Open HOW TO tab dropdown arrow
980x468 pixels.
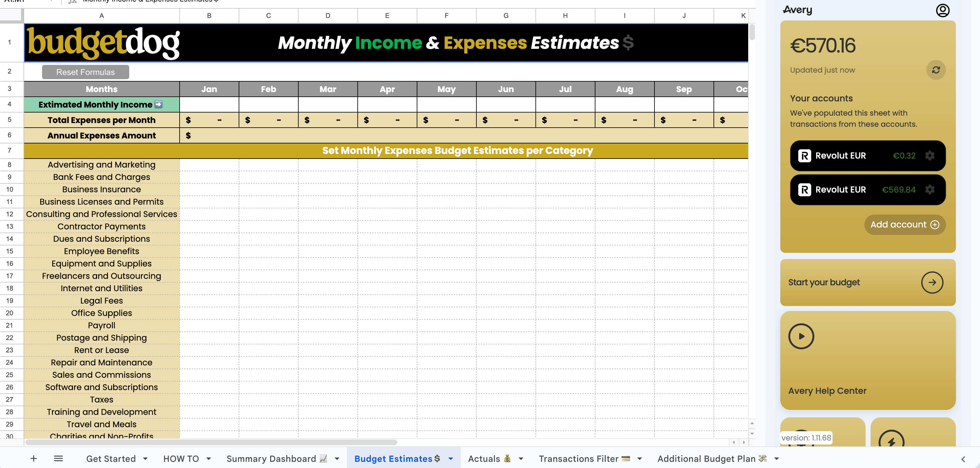tap(208, 459)
